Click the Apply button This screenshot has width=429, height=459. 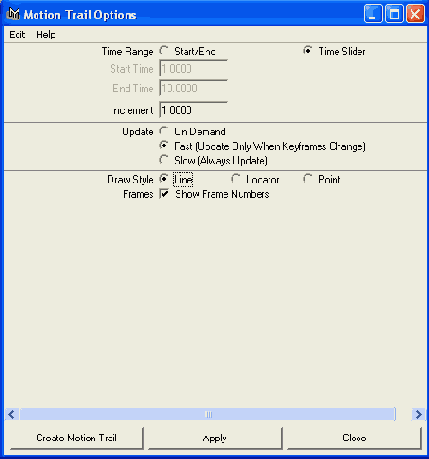click(x=215, y=438)
